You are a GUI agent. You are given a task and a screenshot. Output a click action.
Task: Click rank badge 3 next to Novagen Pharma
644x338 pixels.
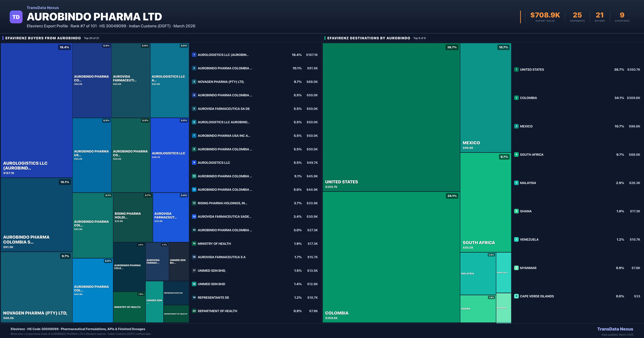pyautogui.click(x=194, y=82)
